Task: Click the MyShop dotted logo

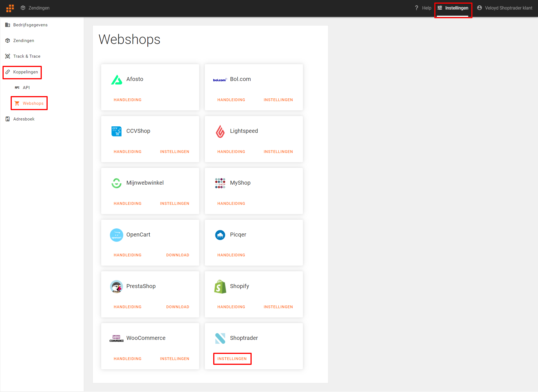Action: click(220, 183)
